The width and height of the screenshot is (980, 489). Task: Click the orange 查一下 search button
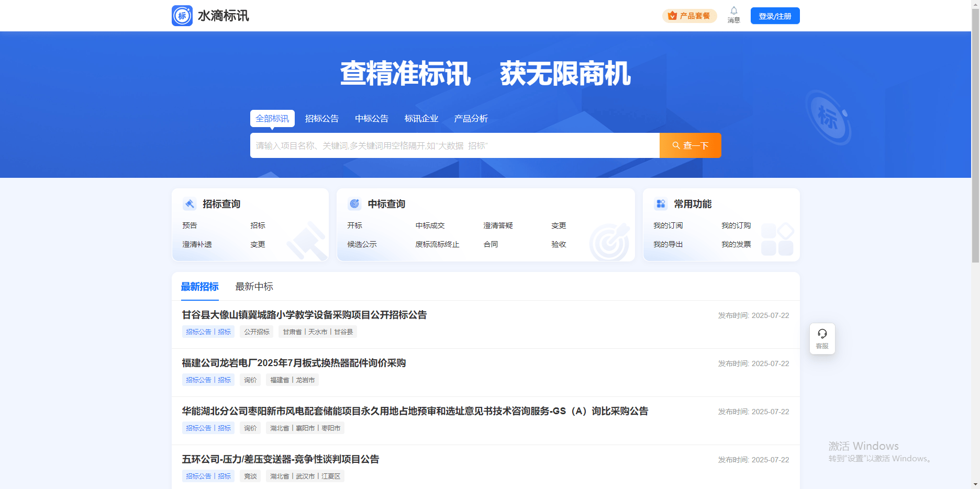pyautogui.click(x=690, y=145)
